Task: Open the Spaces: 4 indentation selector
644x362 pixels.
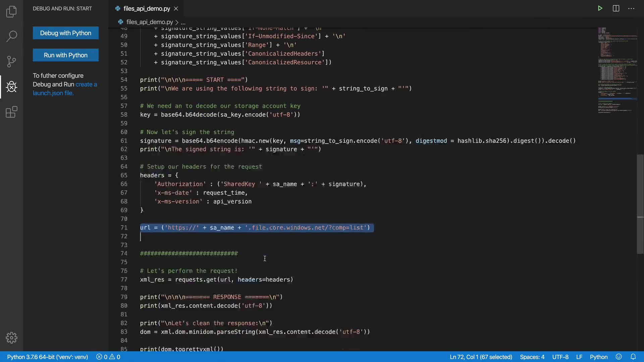Action: click(532, 357)
